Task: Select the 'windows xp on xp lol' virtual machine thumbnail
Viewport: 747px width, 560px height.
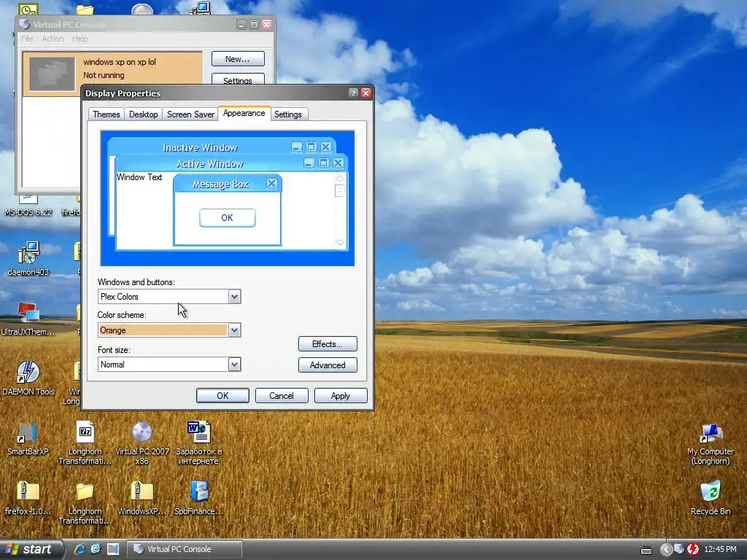Action: (53, 74)
